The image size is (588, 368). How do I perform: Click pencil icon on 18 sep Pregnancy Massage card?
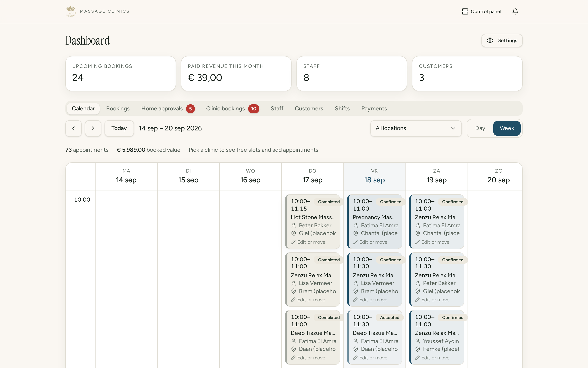click(x=355, y=242)
